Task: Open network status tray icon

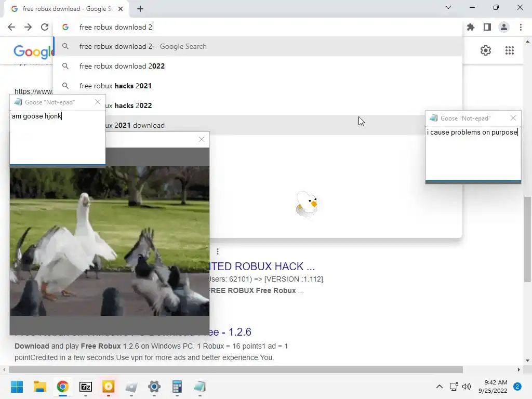Action: [454, 387]
